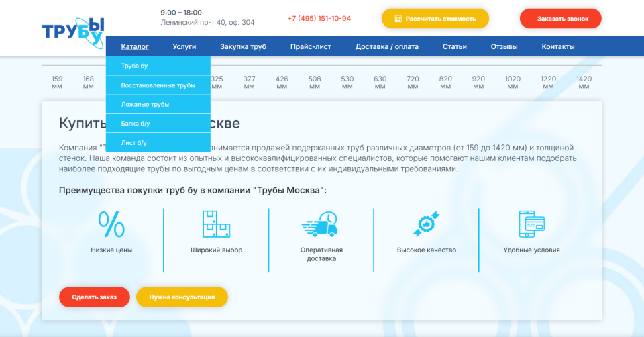Select the 1220 мм diameter
This screenshot has height=337, width=644.
[548, 82]
